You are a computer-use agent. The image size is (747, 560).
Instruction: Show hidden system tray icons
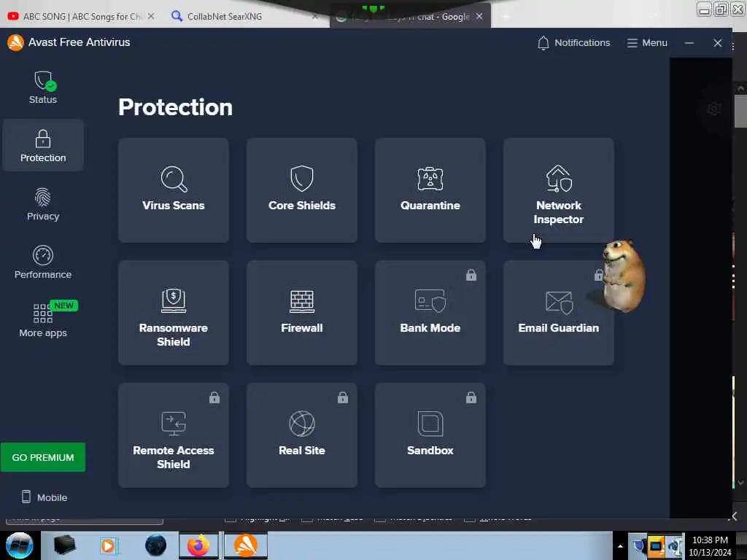tap(620, 546)
